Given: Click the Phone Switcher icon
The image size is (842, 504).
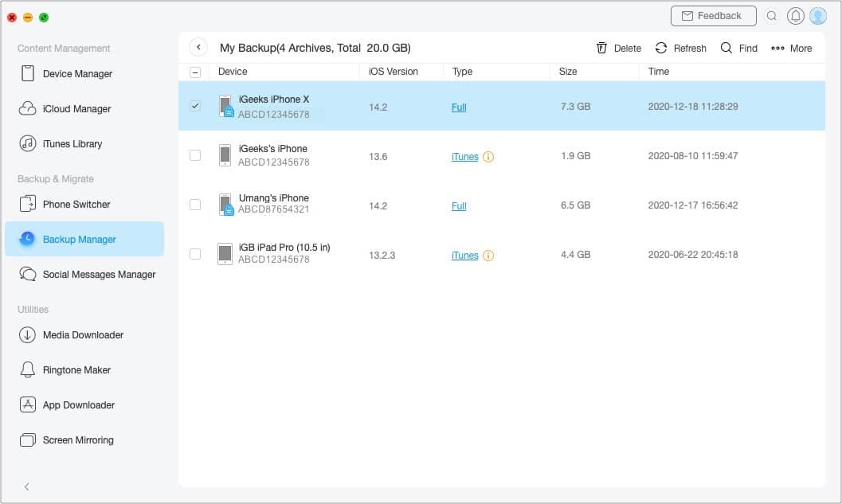Looking at the screenshot, I should coord(27,204).
